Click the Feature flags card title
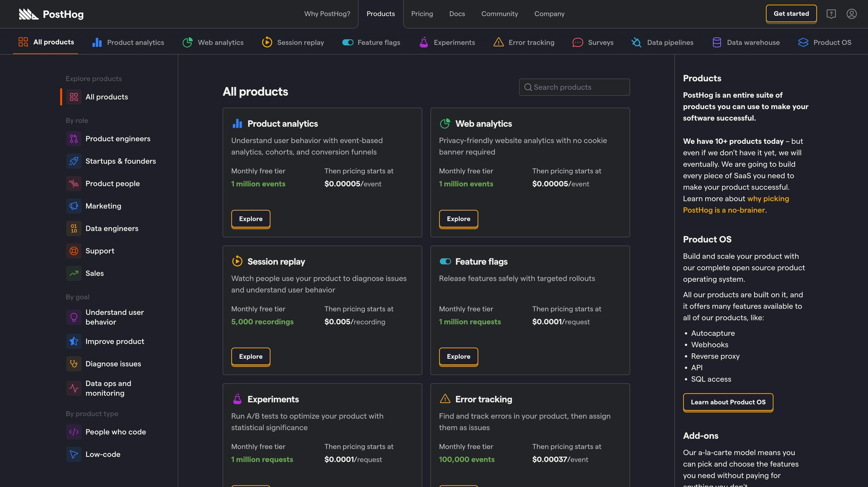 pyautogui.click(x=481, y=262)
